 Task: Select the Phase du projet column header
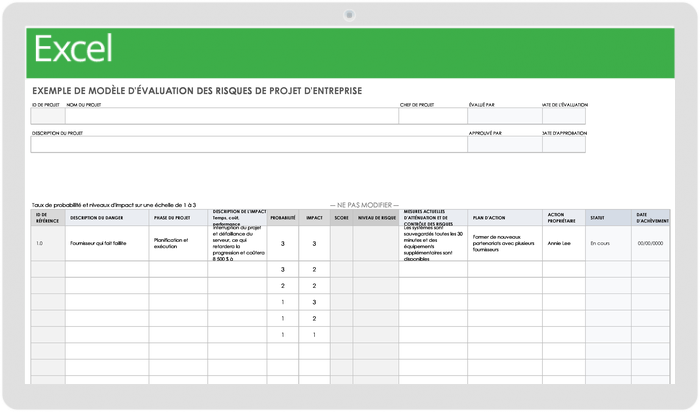[x=178, y=217]
